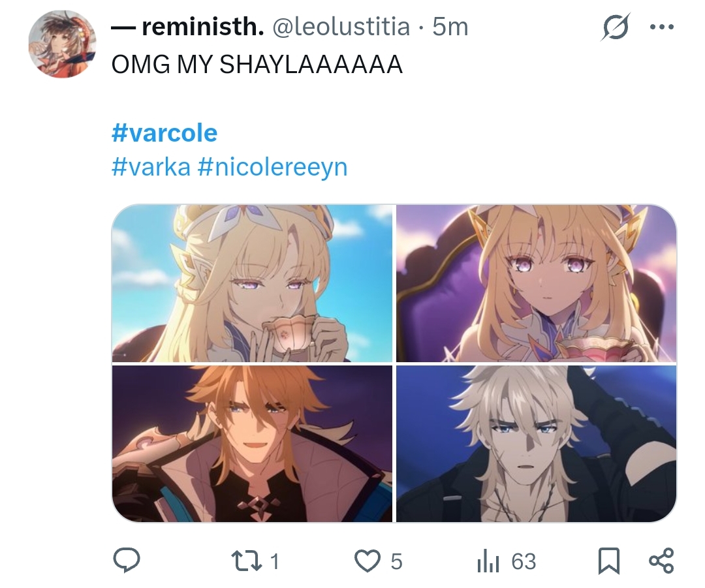Bookmark this post

pos(609,561)
